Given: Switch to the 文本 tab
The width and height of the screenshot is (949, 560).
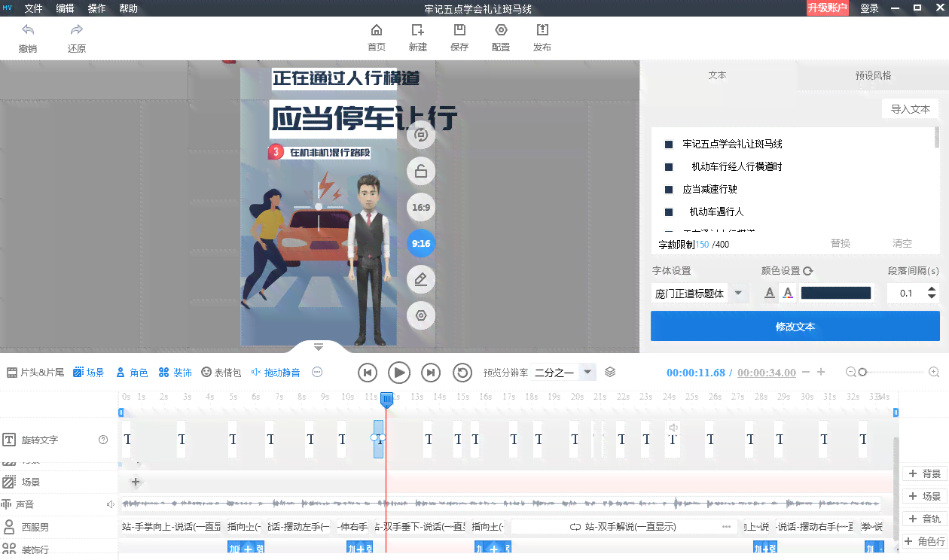Looking at the screenshot, I should pos(718,75).
